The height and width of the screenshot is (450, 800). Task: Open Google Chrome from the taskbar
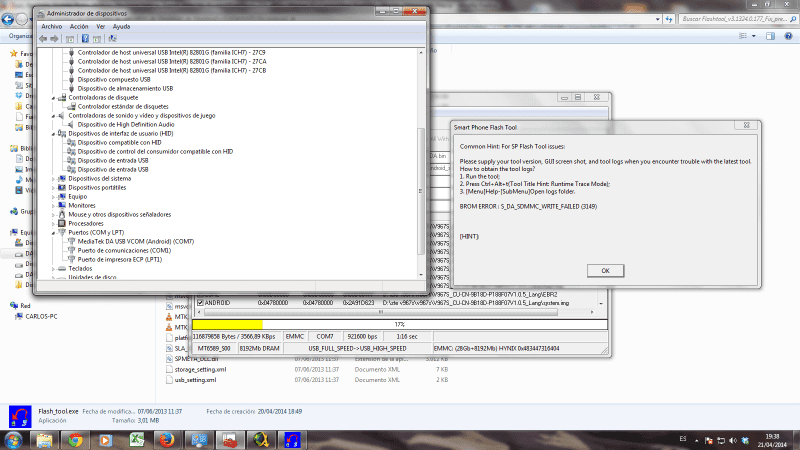coord(75,440)
